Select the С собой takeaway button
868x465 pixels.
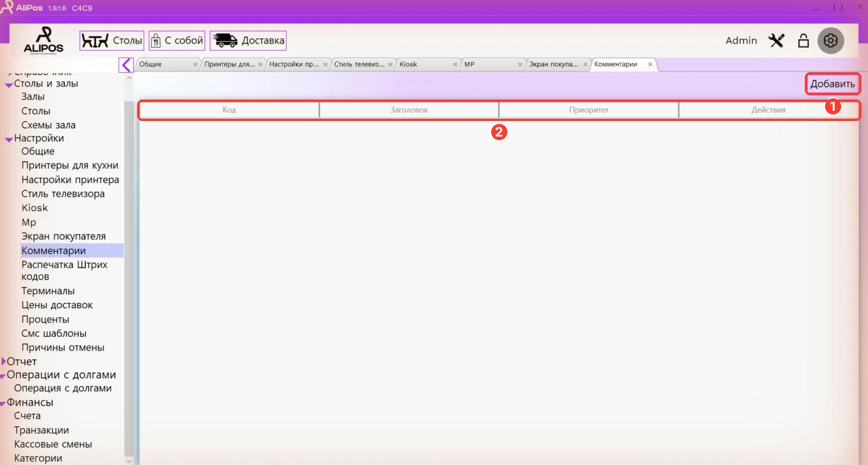[x=177, y=41]
